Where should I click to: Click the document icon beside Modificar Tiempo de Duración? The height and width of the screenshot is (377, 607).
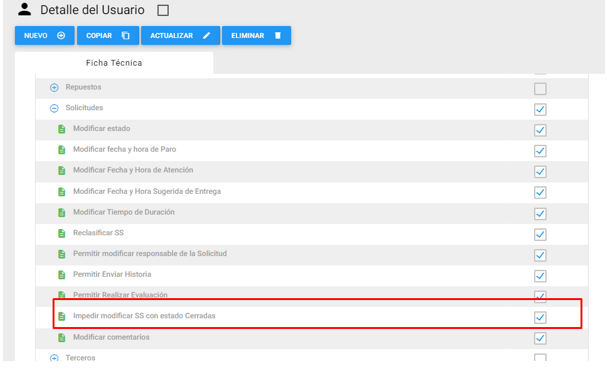tap(62, 212)
